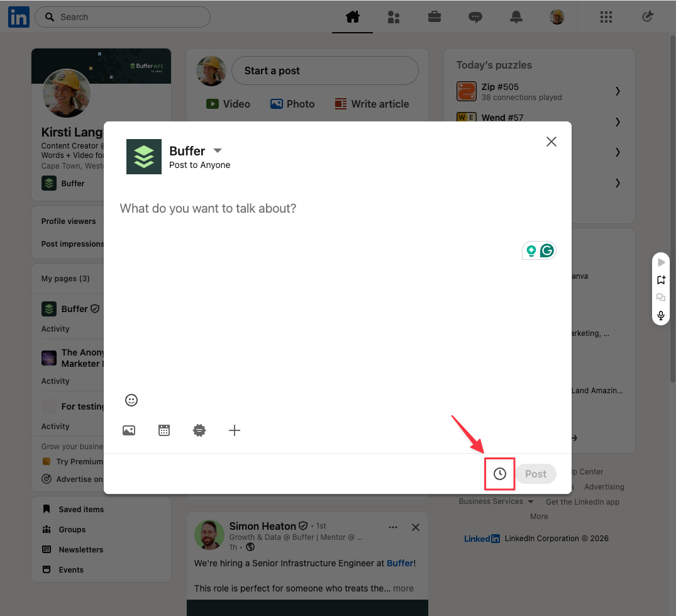Show more options with plus icon
The width and height of the screenshot is (676, 616).
pos(234,430)
